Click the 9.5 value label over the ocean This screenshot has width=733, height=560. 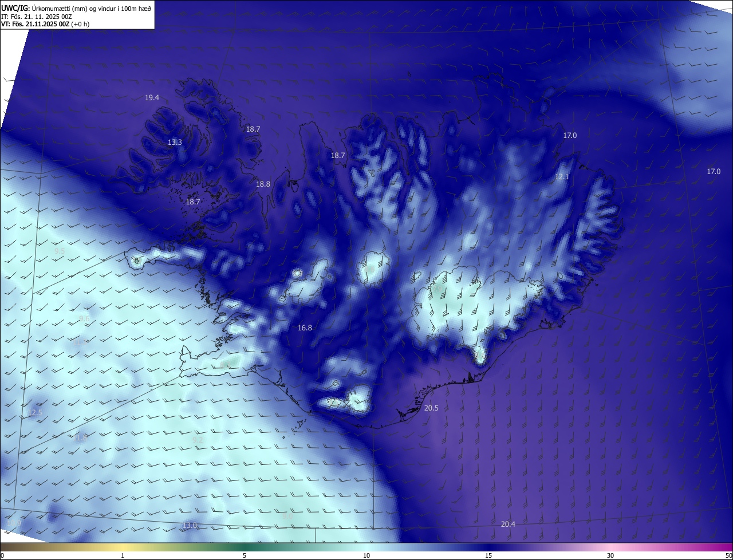pos(60,251)
